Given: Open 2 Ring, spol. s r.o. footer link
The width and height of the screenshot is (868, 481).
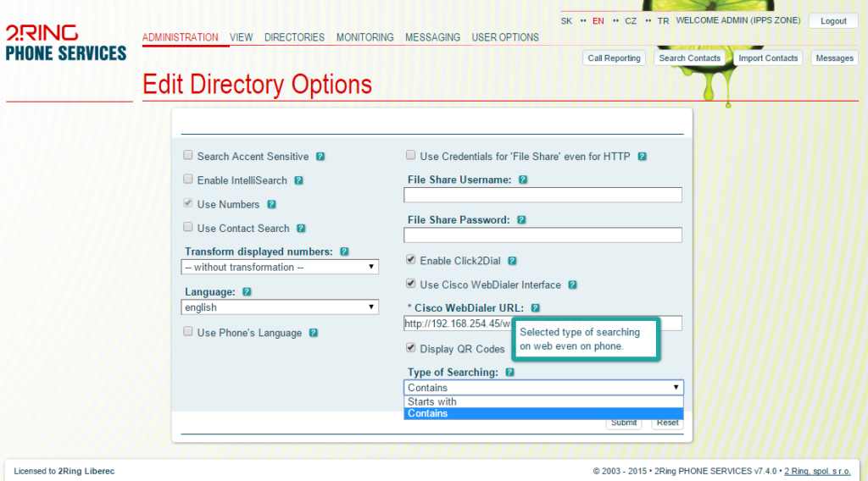Looking at the screenshot, I should tap(817, 471).
